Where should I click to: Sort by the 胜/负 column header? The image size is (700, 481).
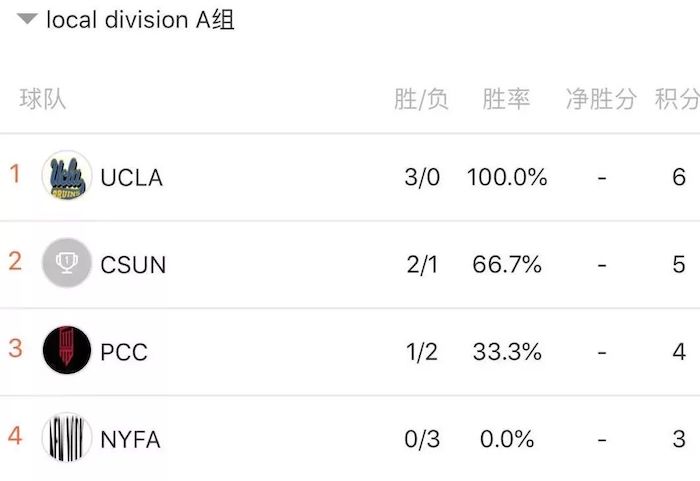(x=421, y=99)
